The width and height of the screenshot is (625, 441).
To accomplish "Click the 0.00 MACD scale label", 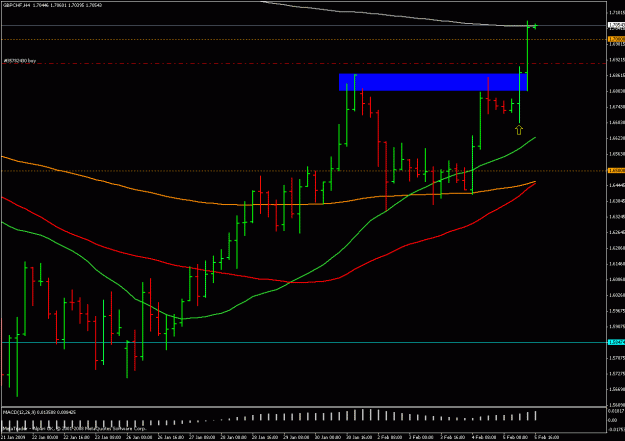I will coord(612,420).
